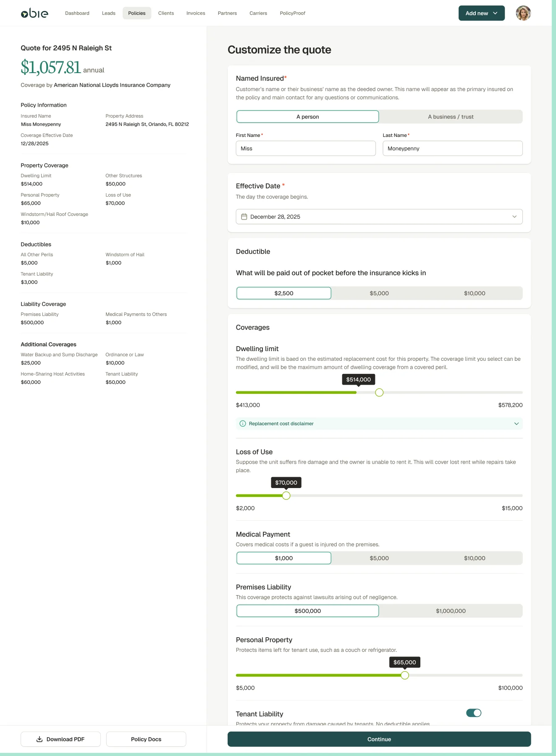Image resolution: width=556 pixels, height=756 pixels.
Task: Open the Clients tab
Action: [166, 13]
